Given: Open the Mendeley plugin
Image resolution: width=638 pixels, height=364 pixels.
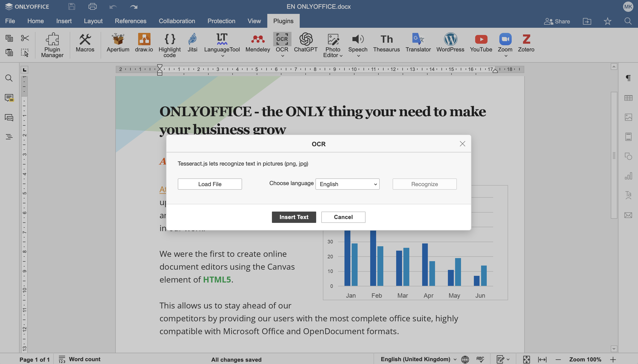Looking at the screenshot, I should pos(258,43).
